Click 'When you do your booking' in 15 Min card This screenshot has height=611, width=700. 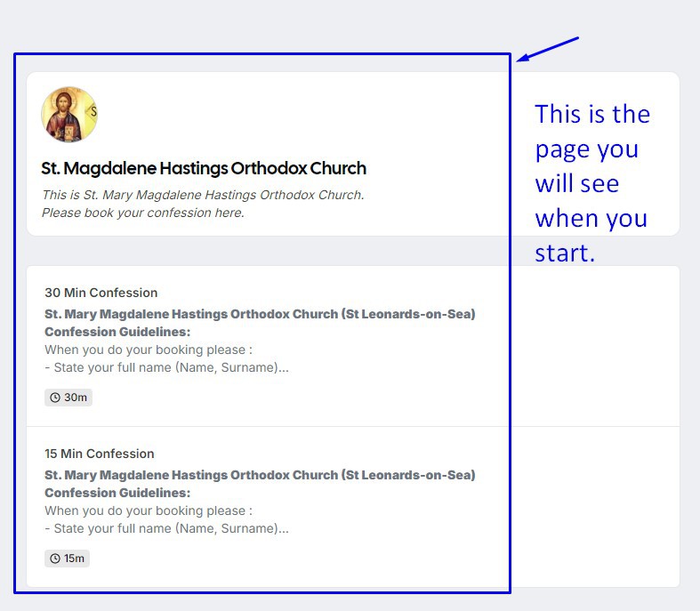pos(148,511)
